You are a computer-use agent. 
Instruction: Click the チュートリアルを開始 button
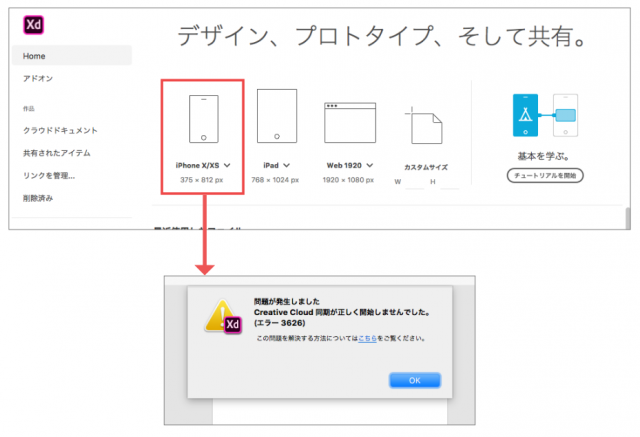pyautogui.click(x=545, y=175)
